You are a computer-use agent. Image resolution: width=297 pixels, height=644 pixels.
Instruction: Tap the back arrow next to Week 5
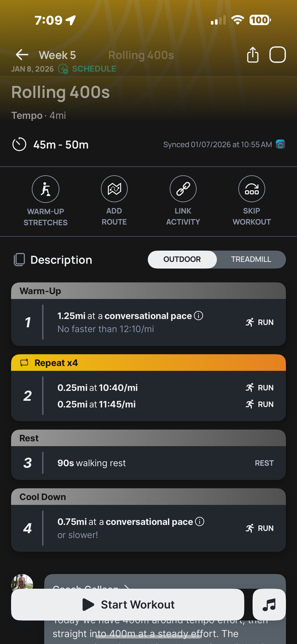click(x=22, y=55)
